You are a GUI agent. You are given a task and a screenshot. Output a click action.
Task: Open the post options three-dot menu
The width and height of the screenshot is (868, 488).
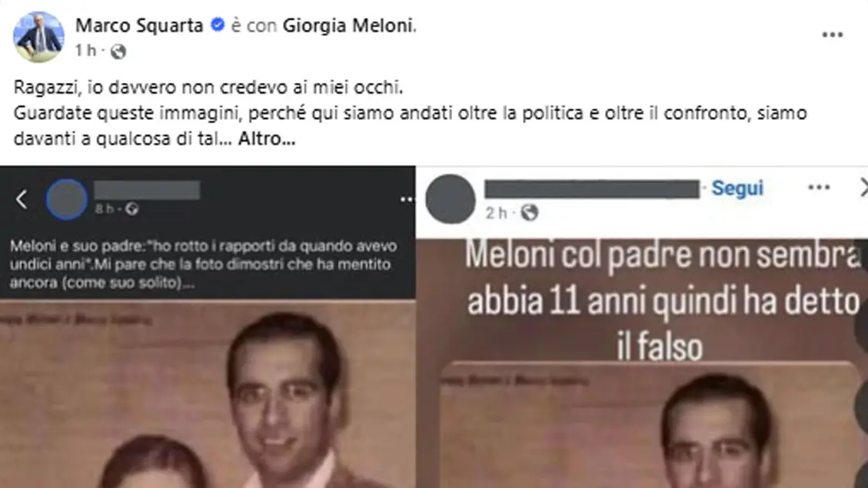(x=832, y=35)
